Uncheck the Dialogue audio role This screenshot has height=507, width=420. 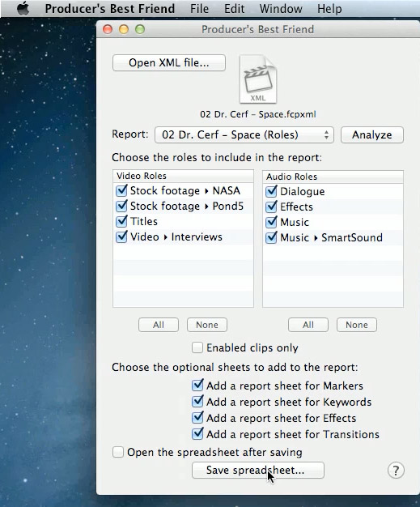[271, 191]
